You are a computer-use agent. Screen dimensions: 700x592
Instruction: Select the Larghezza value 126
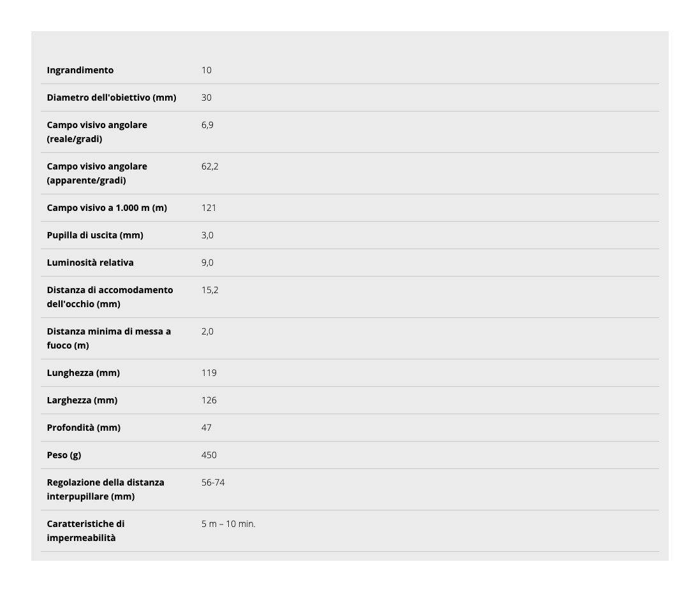208,400
